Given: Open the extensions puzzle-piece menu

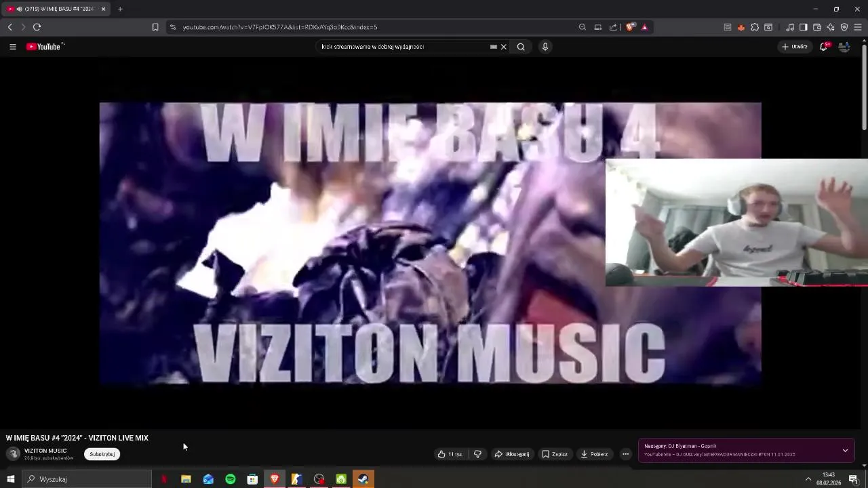Looking at the screenshot, I should [x=755, y=27].
